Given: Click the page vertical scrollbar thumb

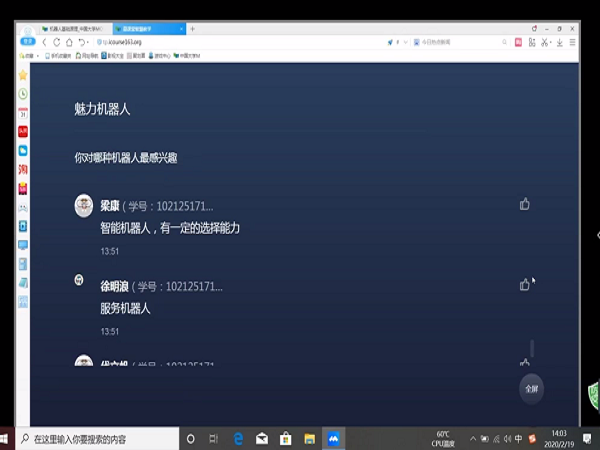Looking at the screenshot, I should [532, 348].
